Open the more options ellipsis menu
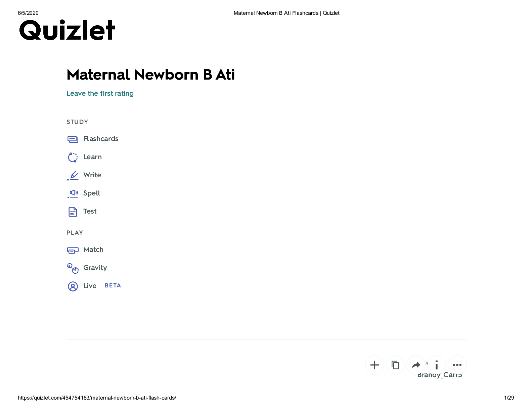This screenshot has height=411, width=532. pyautogui.click(x=457, y=365)
